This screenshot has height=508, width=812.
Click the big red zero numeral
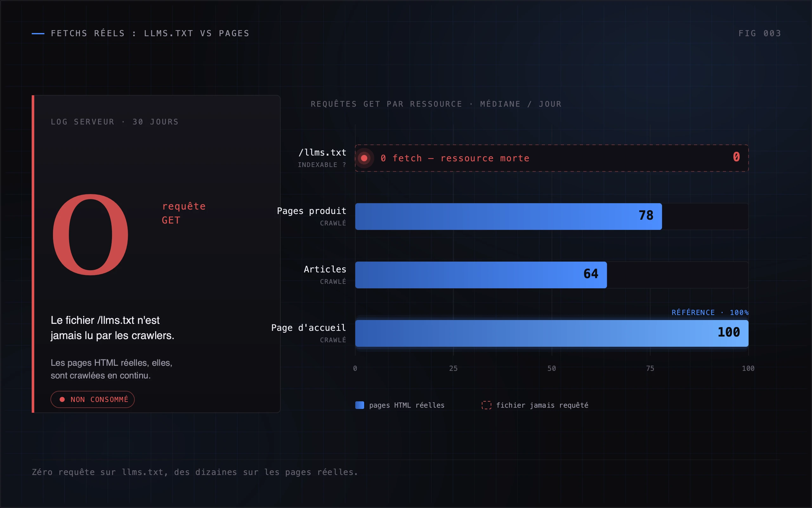click(91, 235)
